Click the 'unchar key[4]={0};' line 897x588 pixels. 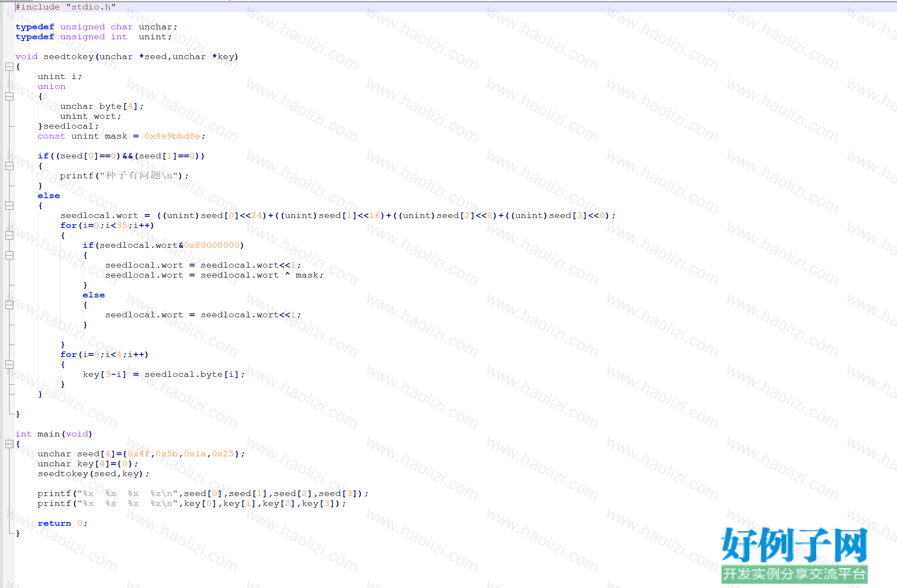point(88,464)
